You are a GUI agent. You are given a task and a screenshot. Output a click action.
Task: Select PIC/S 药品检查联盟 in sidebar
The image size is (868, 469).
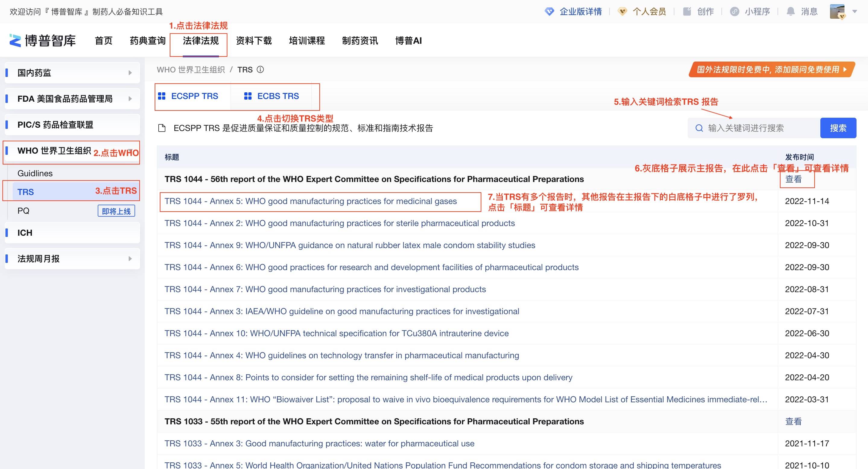click(x=72, y=125)
